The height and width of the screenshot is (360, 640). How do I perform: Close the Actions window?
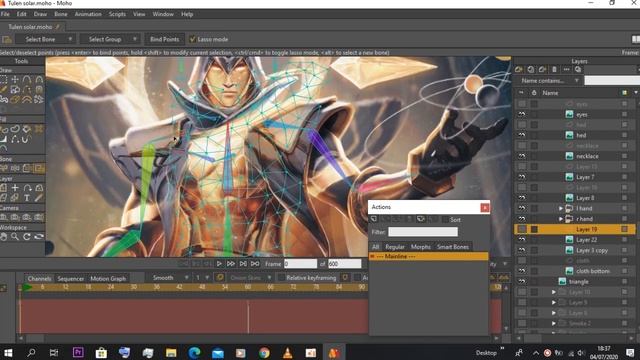coord(484,208)
